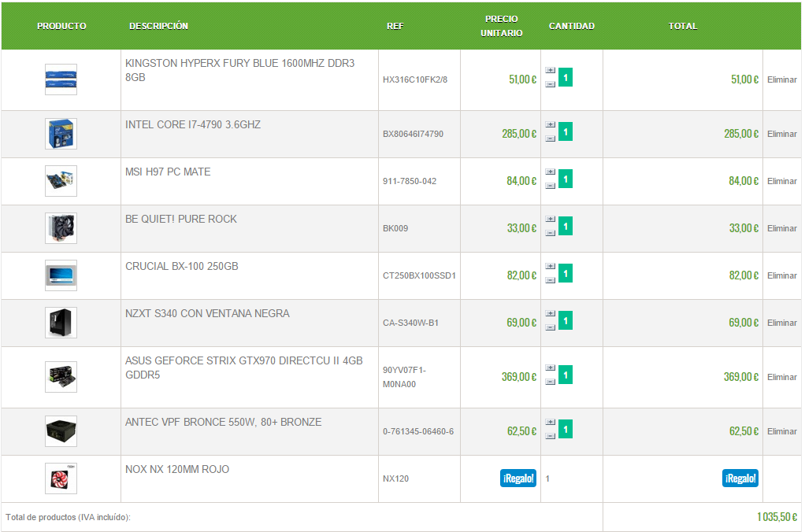805x532 pixels.
Task: Open Intel Core i7 box thumbnail
Action: [61, 134]
